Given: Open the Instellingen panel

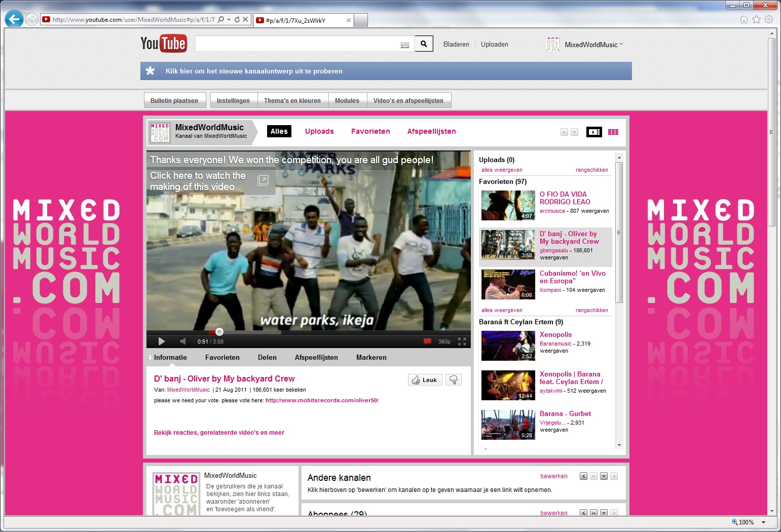Looking at the screenshot, I should pos(233,100).
